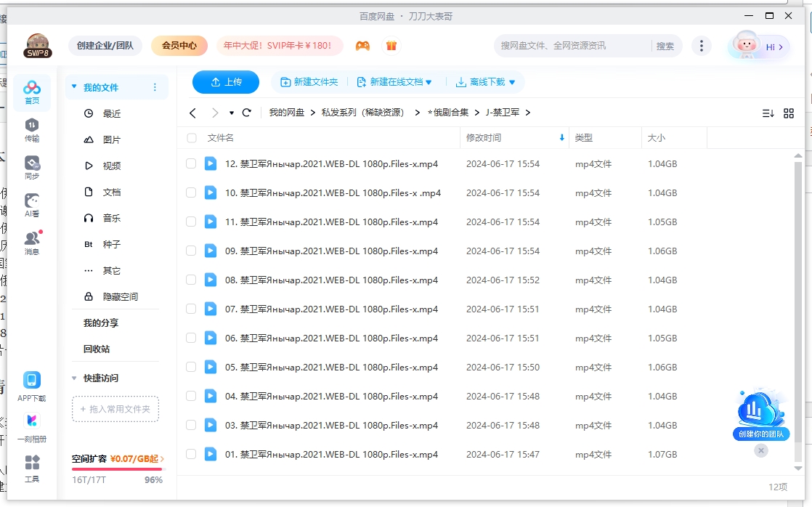Check the box for file 12. 禁卫军
The height and width of the screenshot is (507, 812).
point(191,163)
